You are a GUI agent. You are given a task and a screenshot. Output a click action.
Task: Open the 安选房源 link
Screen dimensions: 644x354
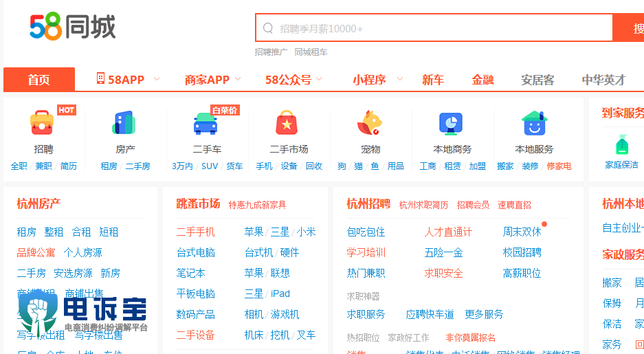[x=73, y=273]
